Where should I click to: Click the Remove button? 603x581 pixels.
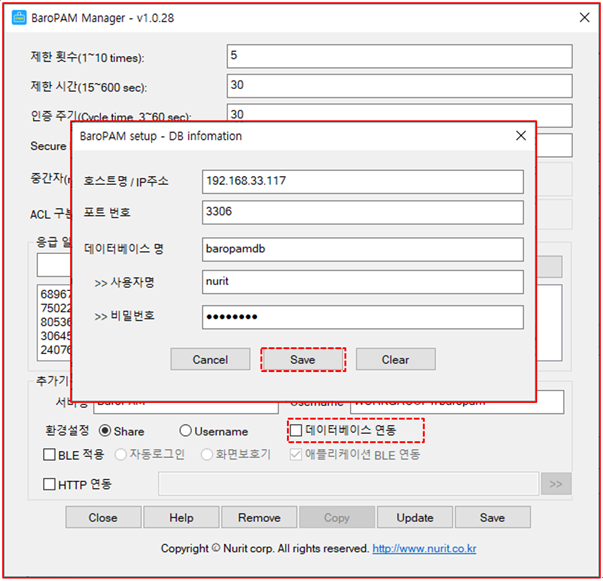[x=259, y=518]
